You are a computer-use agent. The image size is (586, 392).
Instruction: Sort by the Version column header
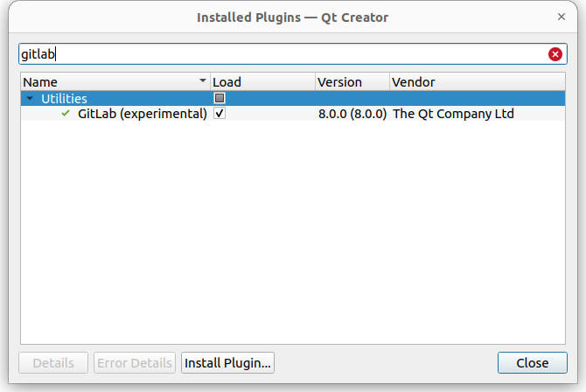351,82
